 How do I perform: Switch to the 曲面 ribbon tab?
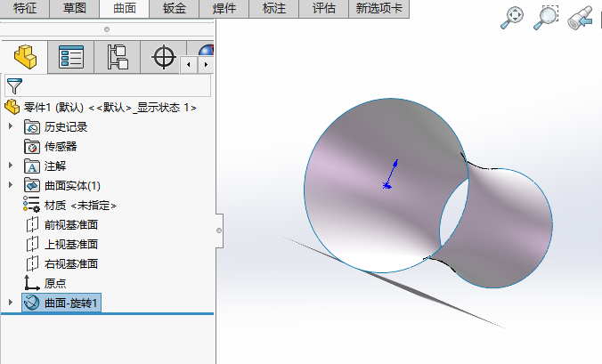tap(125, 8)
